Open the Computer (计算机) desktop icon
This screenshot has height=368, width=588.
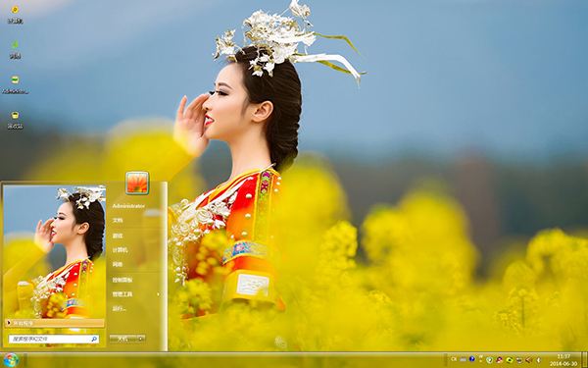pyautogui.click(x=15, y=15)
